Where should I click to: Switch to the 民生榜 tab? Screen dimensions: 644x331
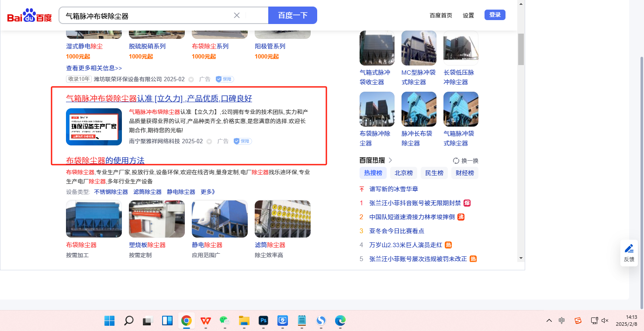pos(434,173)
